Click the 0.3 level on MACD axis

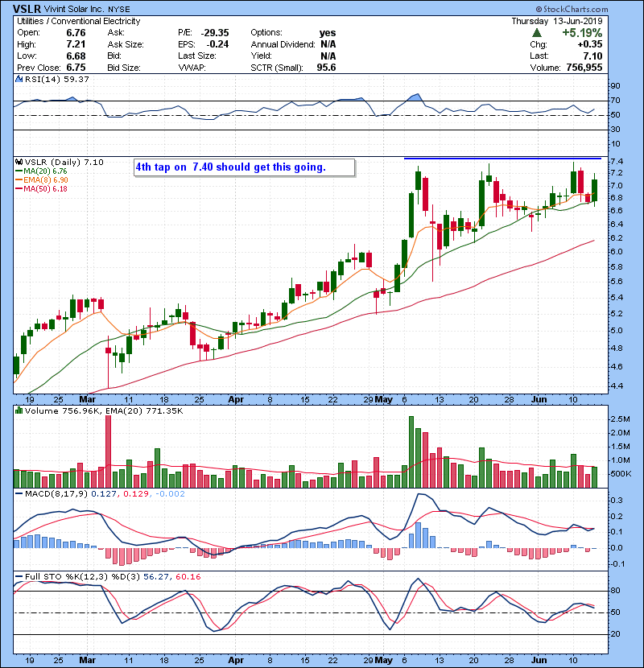tap(617, 500)
